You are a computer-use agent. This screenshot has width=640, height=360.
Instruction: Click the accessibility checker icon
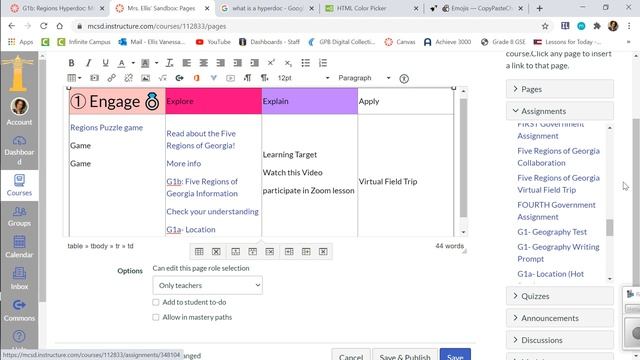click(x=404, y=78)
